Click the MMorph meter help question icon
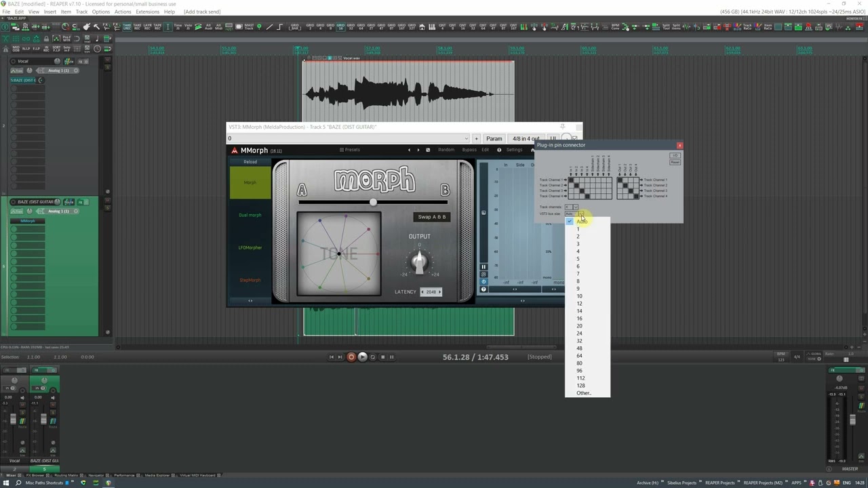Image resolution: width=868 pixels, height=488 pixels. point(484,289)
